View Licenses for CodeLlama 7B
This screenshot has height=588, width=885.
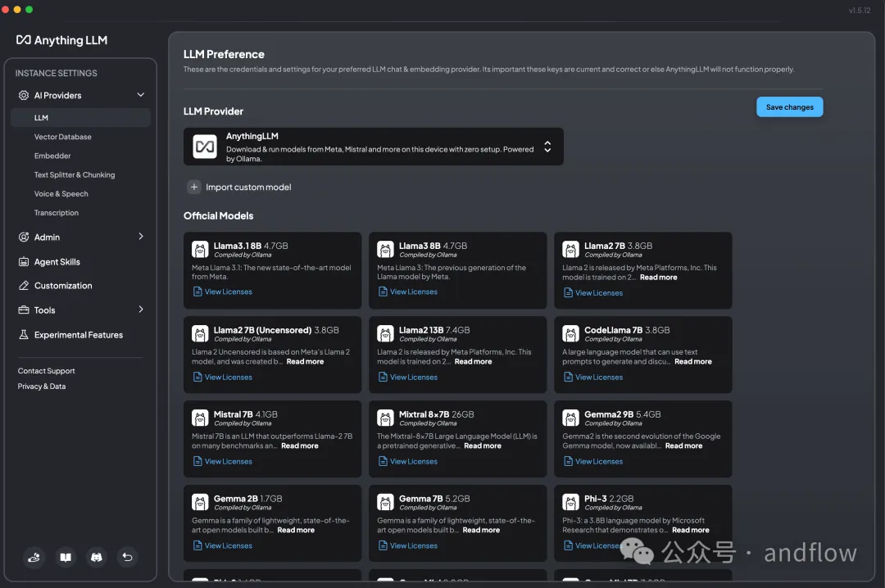(x=593, y=377)
